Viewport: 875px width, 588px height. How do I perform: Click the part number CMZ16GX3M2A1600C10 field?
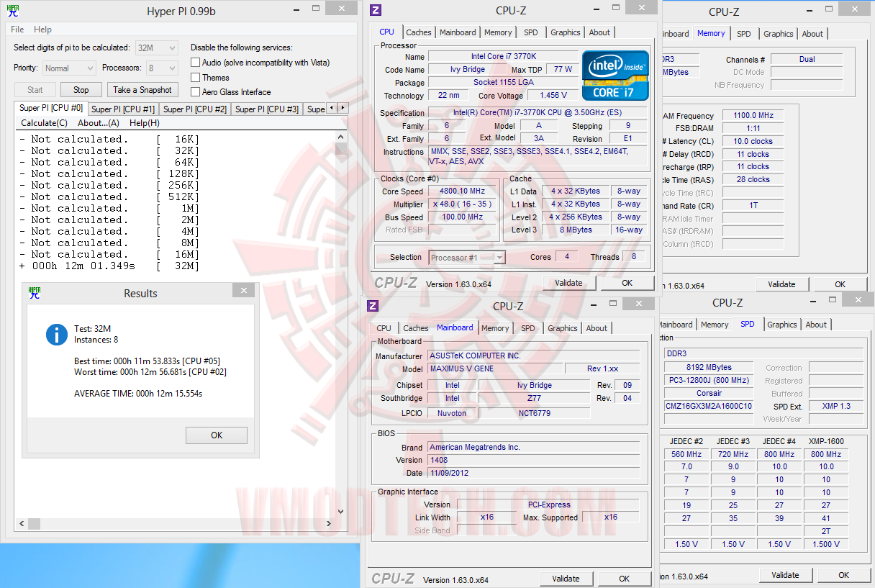(x=708, y=407)
